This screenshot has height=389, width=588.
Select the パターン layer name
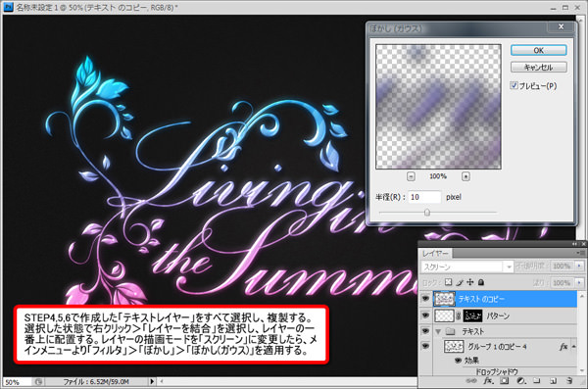pyautogui.click(x=498, y=316)
